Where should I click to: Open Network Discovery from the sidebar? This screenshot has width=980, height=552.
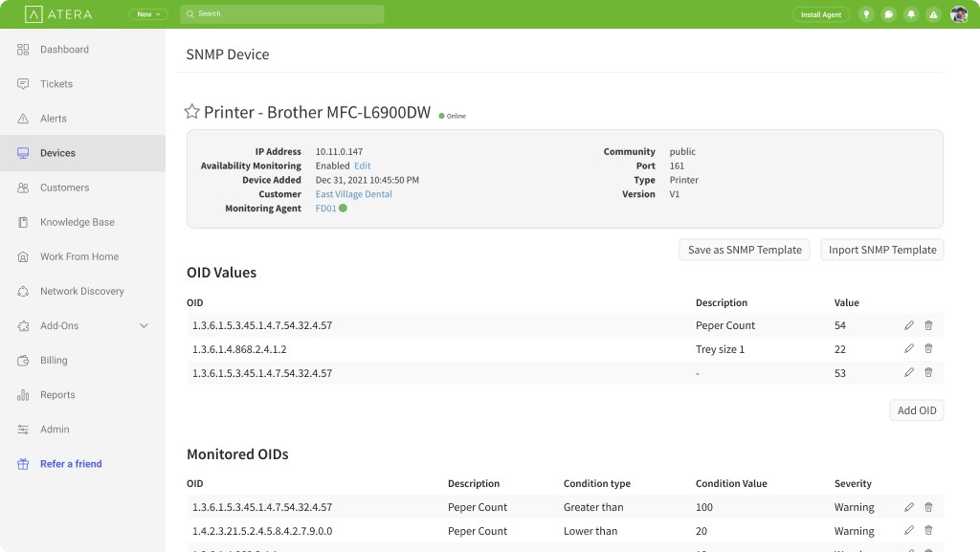[82, 291]
